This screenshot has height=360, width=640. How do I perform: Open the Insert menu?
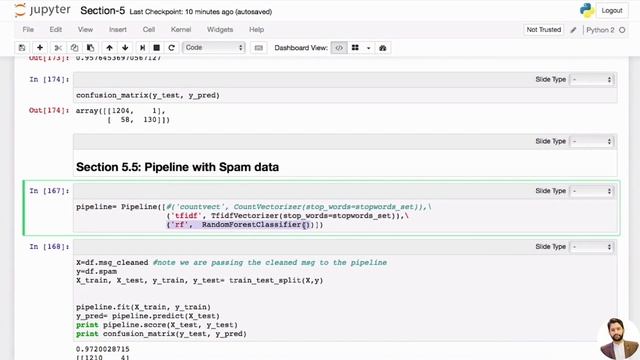click(118, 29)
